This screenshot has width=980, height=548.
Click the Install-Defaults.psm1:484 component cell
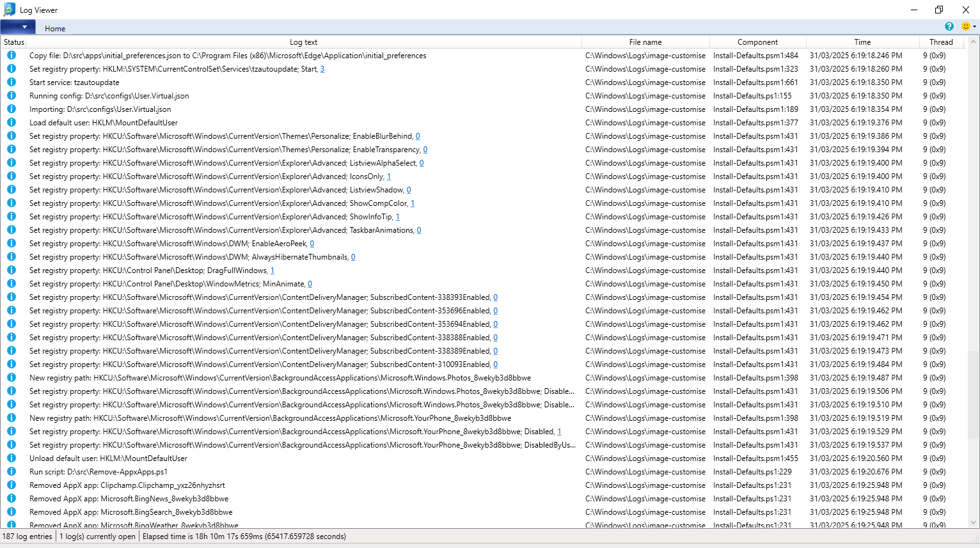coord(755,56)
